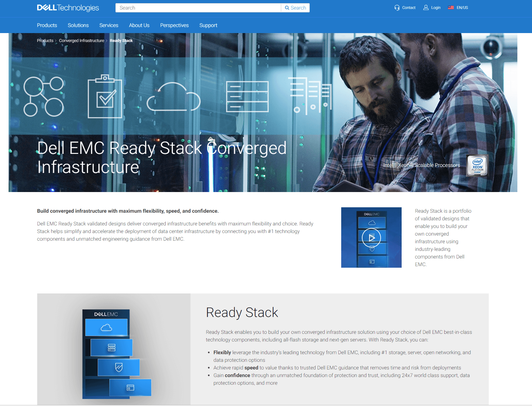
Task: Click the clipboard checkmark icon
Action: pos(105,96)
